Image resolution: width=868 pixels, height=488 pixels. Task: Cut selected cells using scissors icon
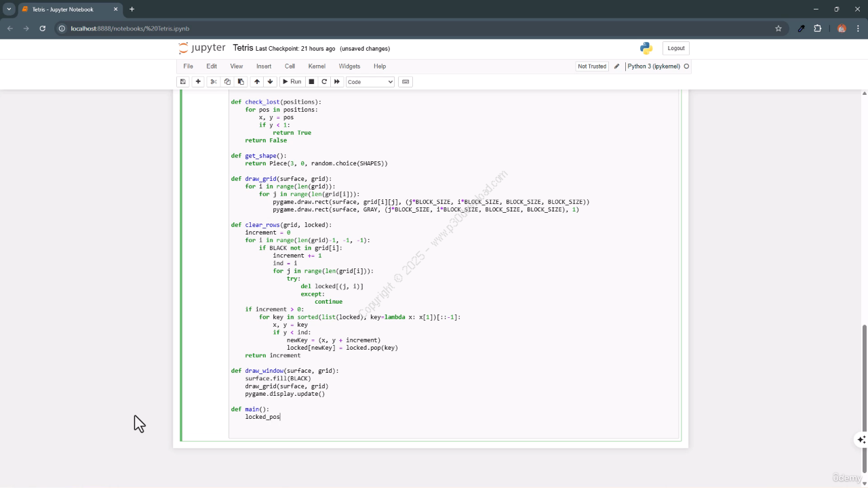(x=214, y=82)
